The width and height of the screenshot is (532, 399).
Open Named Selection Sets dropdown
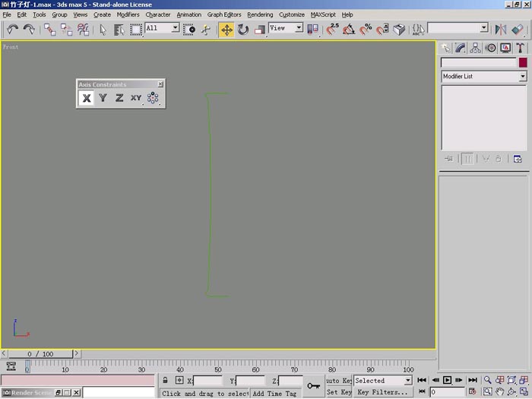tap(484, 28)
